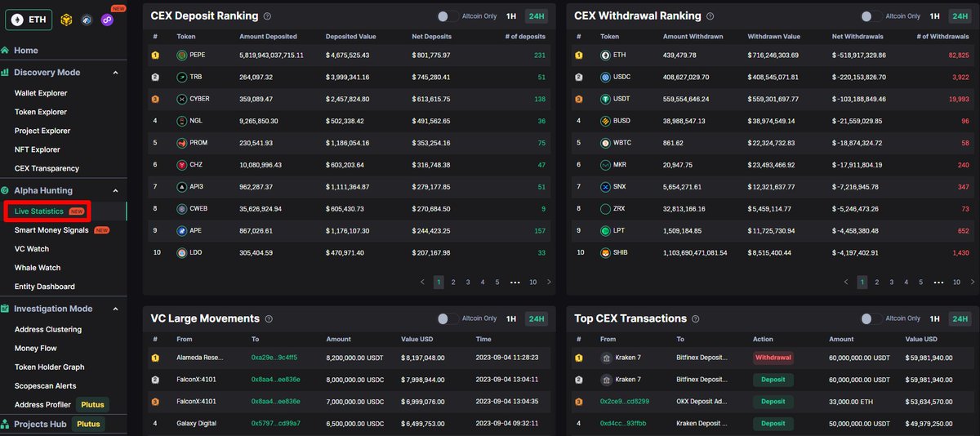Viewport: 980px width, 436px height.
Task: Click the USDC token icon
Action: tap(606, 78)
